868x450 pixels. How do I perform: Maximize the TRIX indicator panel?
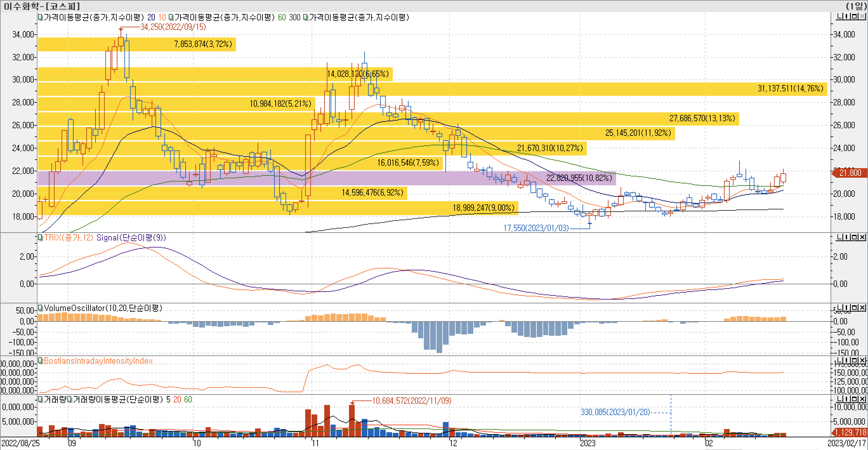coord(855,237)
